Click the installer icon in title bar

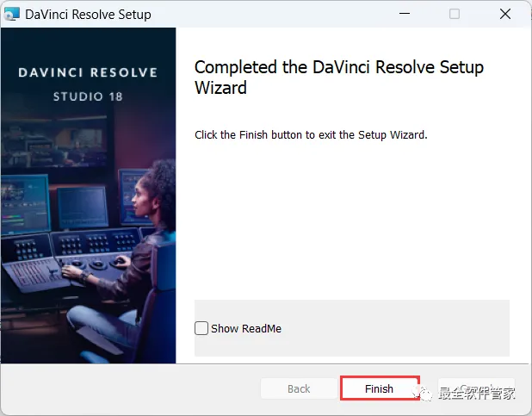click(11, 14)
